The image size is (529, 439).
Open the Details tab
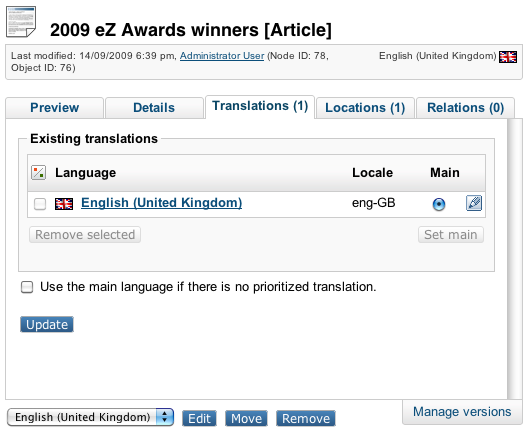click(x=154, y=108)
